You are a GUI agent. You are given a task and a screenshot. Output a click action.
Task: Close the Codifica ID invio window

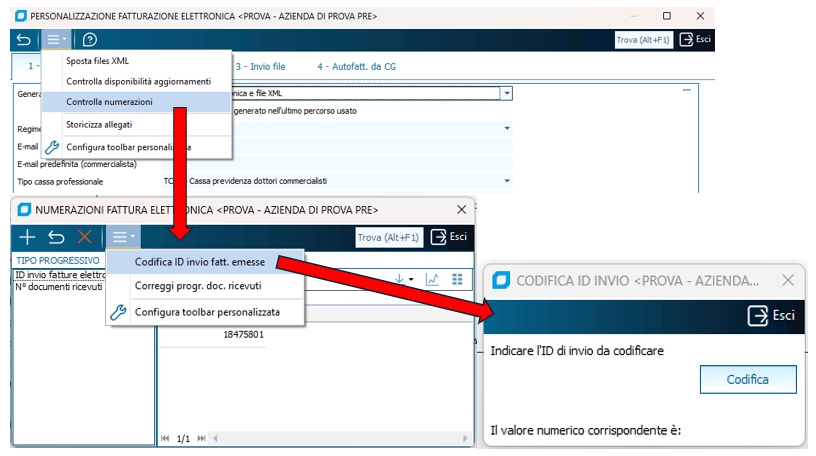[788, 281]
